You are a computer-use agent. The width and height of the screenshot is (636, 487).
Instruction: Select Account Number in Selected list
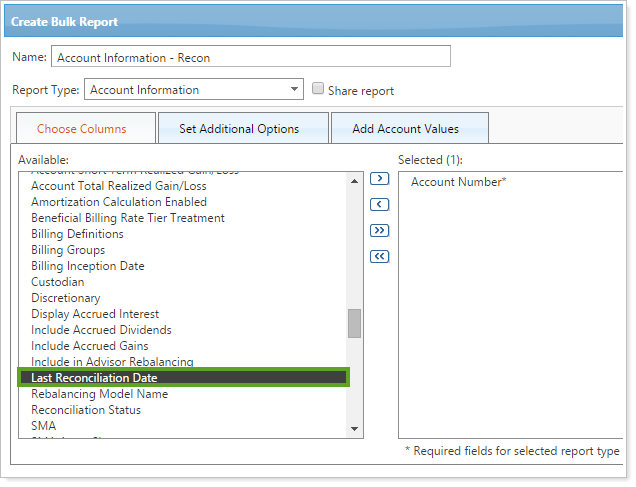pyautogui.click(x=459, y=182)
